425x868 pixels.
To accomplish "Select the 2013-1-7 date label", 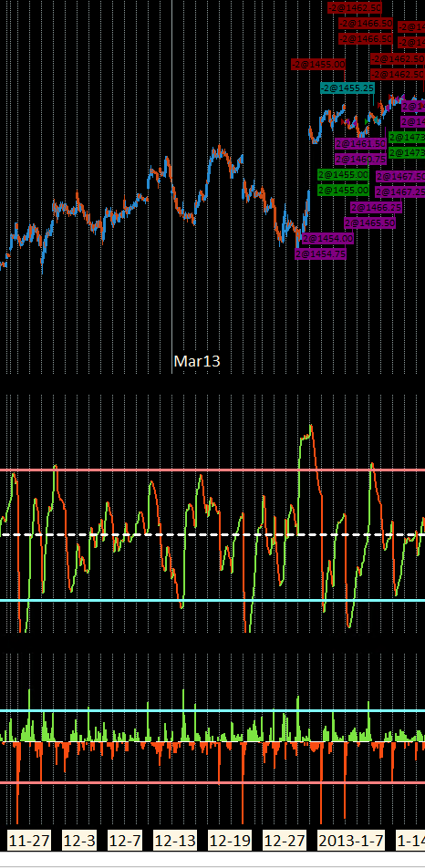I will tap(351, 841).
